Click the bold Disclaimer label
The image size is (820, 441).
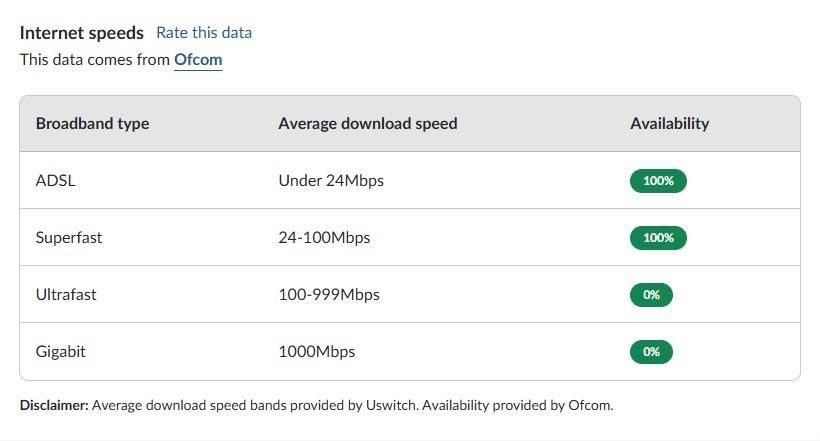(x=54, y=406)
